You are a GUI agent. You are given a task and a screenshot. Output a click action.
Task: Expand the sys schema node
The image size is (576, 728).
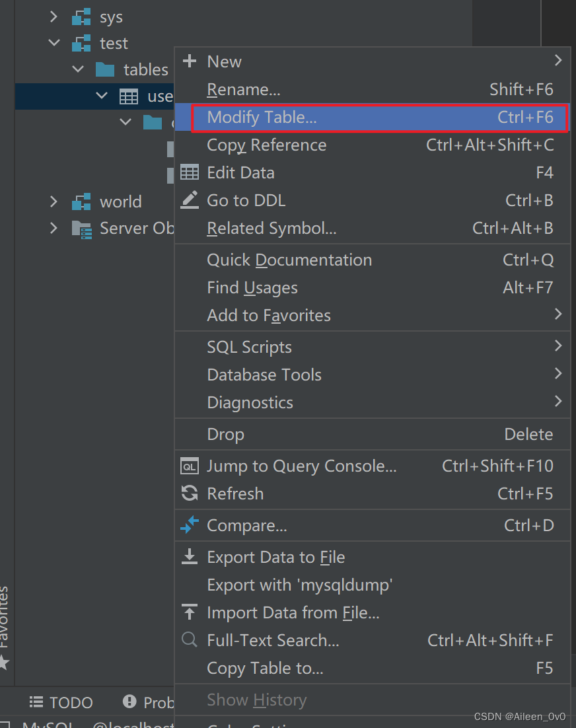[54, 17]
